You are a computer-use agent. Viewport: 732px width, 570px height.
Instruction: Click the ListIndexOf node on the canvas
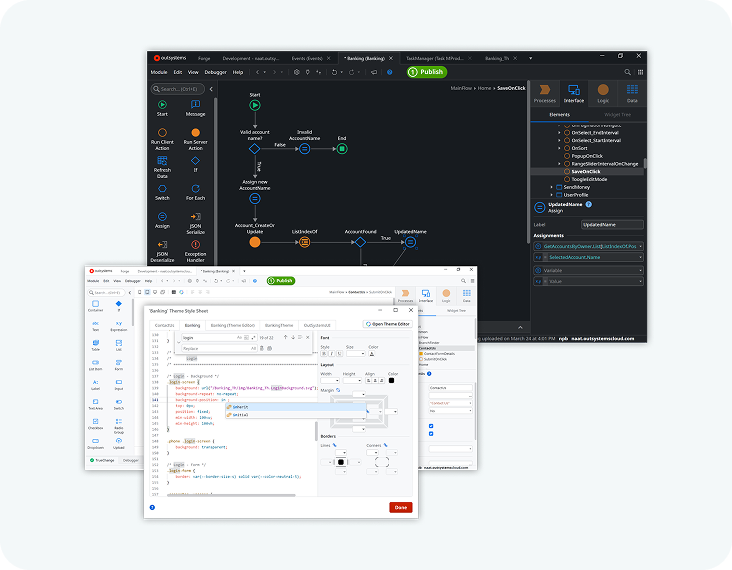[x=304, y=240]
